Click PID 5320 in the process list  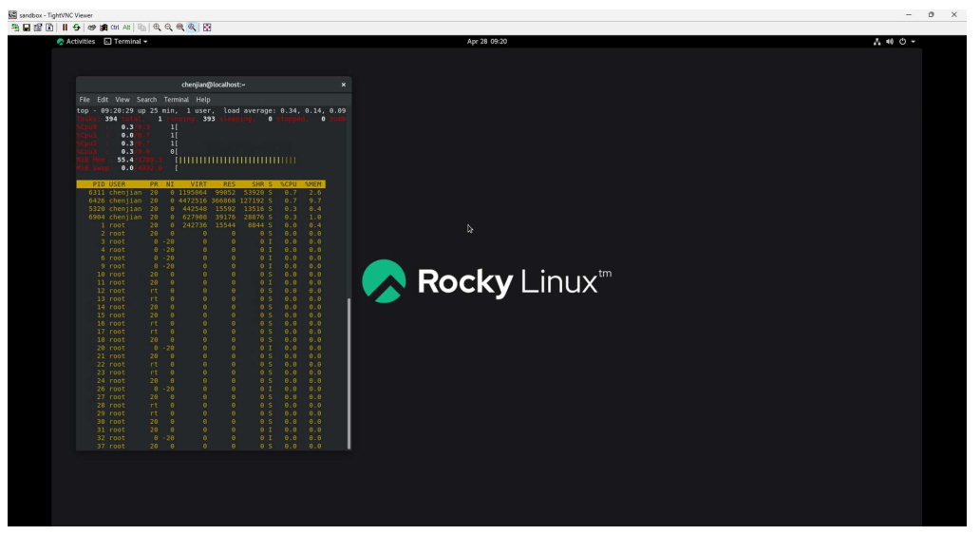[97, 209]
